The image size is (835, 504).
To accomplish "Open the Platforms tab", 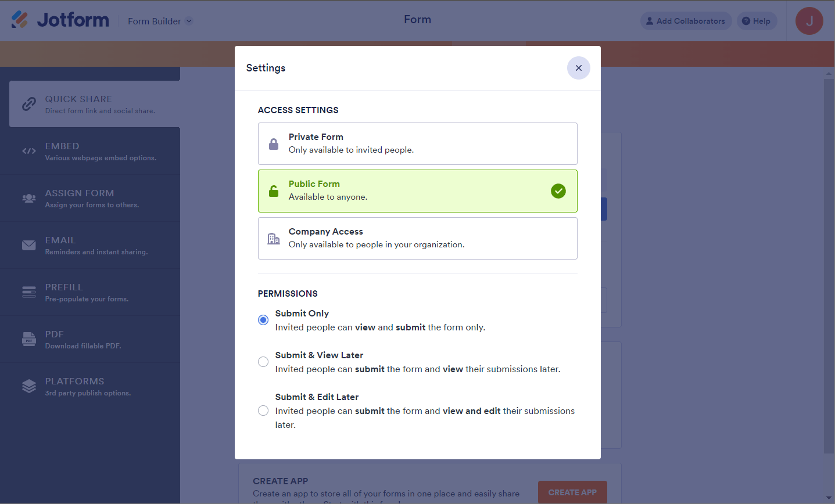I will (90, 386).
